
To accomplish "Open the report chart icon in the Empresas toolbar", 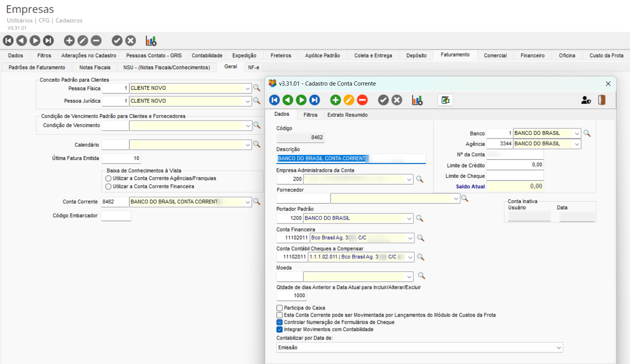I will pos(151,40).
